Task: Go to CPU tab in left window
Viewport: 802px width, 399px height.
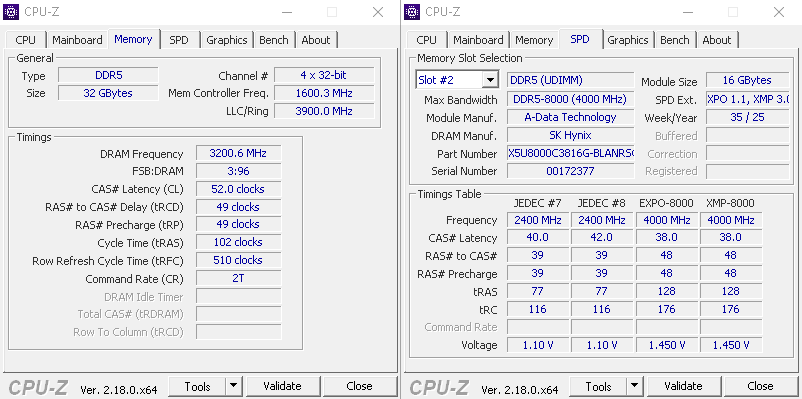Action: pyautogui.click(x=26, y=40)
